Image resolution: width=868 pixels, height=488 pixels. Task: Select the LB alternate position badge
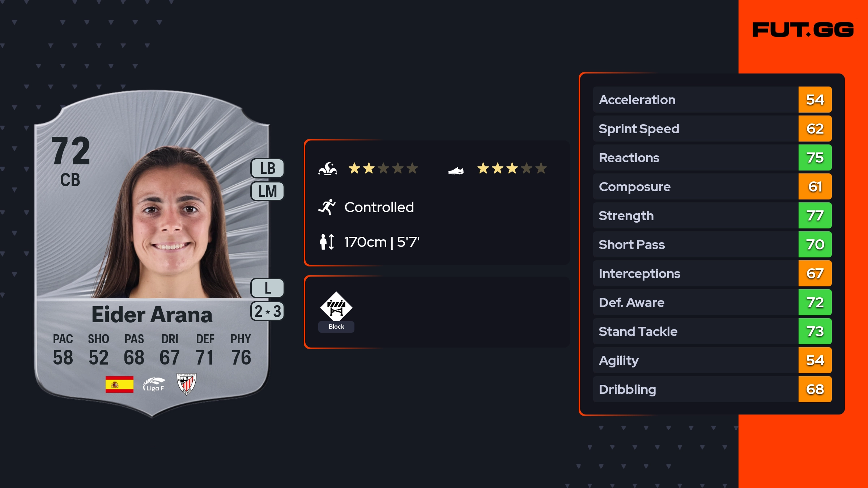coord(267,168)
